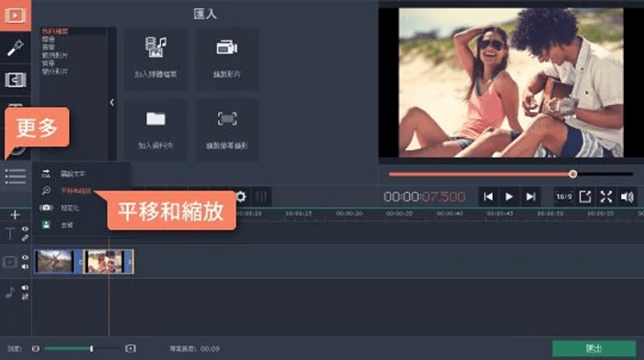Image resolution: width=644 pixels, height=360 pixels.
Task: Click the 00:00:40 mark on the timeline ruler
Action: 449,214
